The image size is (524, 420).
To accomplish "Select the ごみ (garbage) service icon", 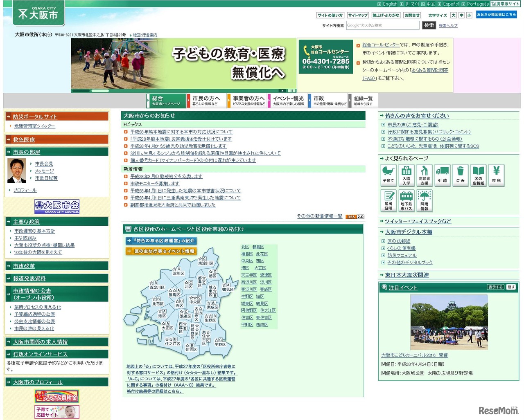I will click(x=461, y=175).
